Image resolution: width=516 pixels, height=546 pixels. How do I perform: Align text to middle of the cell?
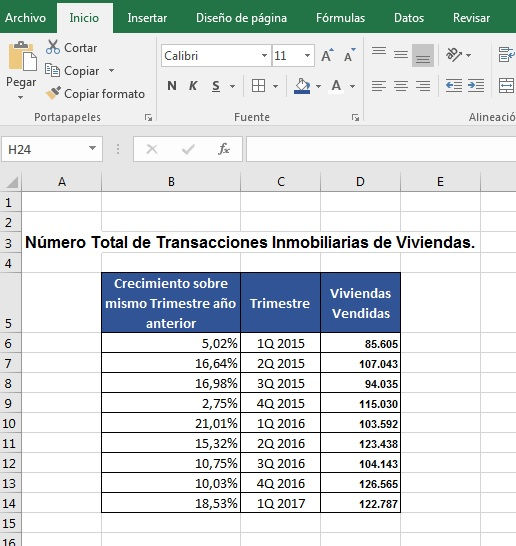click(x=401, y=55)
